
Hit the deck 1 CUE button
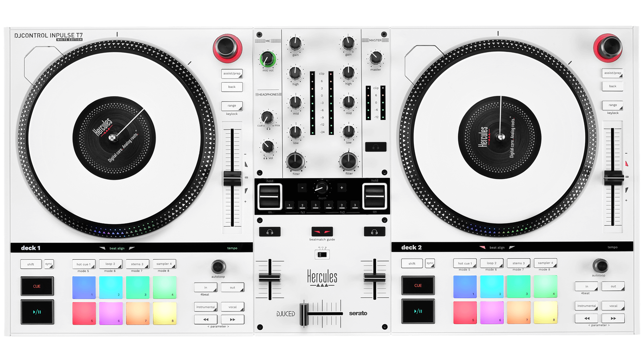click(37, 286)
